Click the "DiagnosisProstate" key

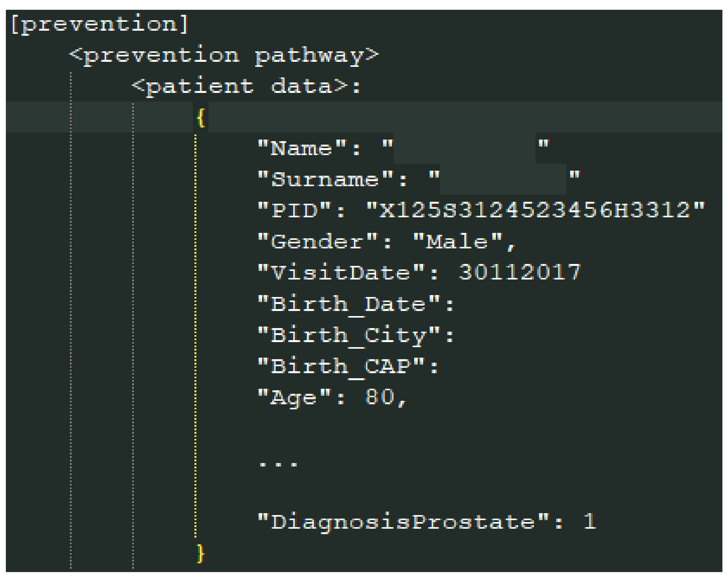(403, 522)
